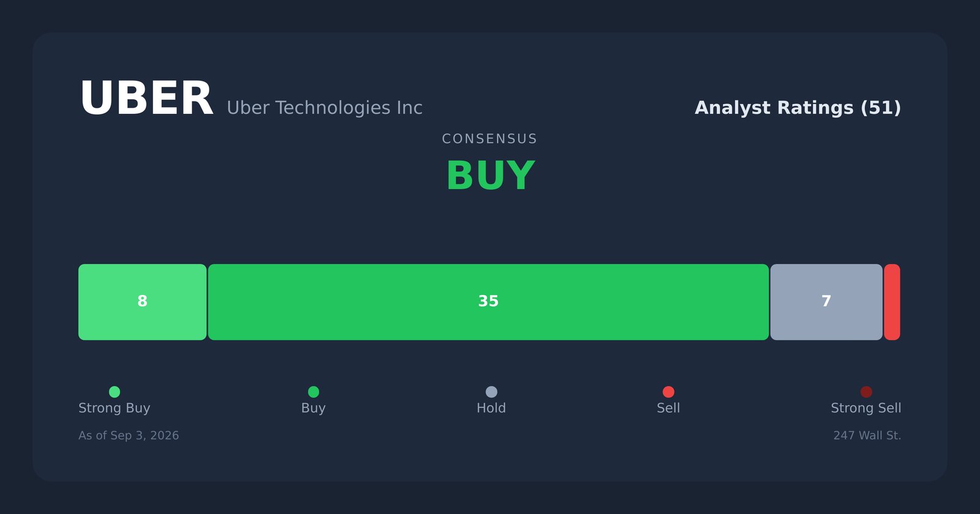The height and width of the screenshot is (514, 980).
Task: Click the Hold legend dot
Action: coord(491,392)
